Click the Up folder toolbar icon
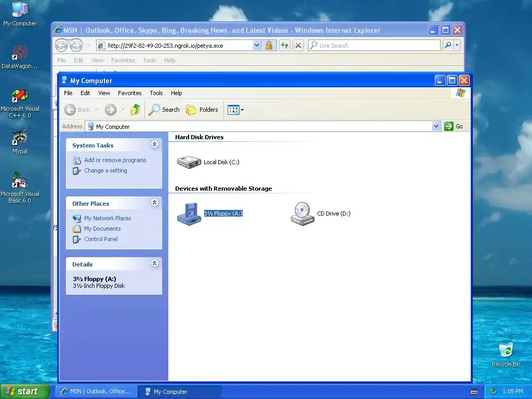This screenshot has height=399, width=532. pos(136,110)
